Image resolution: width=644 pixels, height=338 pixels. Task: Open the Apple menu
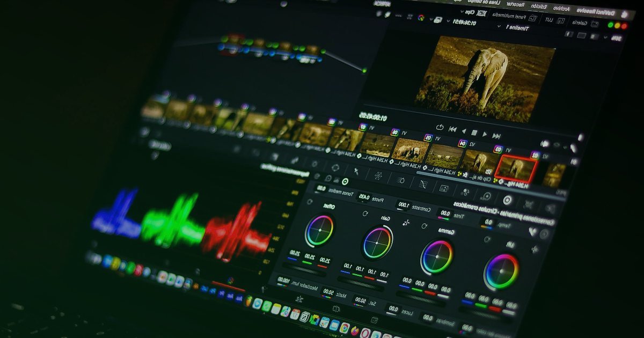[624, 14]
